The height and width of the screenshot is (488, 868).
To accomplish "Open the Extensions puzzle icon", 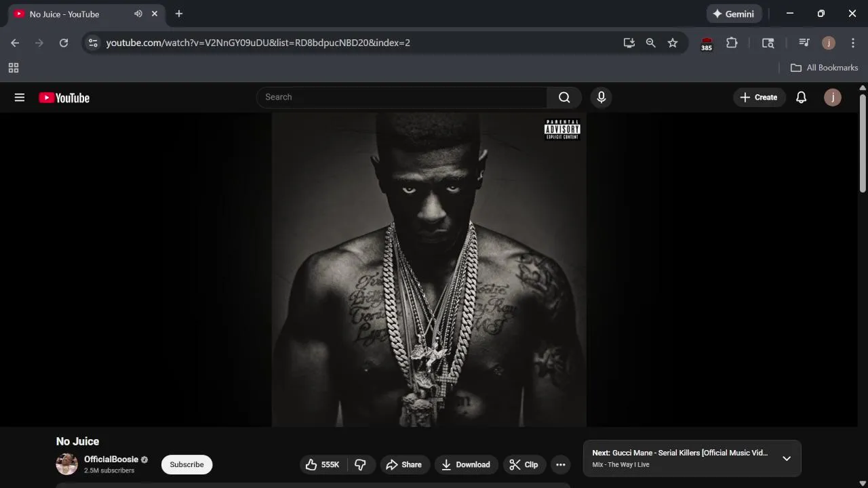I will tap(732, 43).
